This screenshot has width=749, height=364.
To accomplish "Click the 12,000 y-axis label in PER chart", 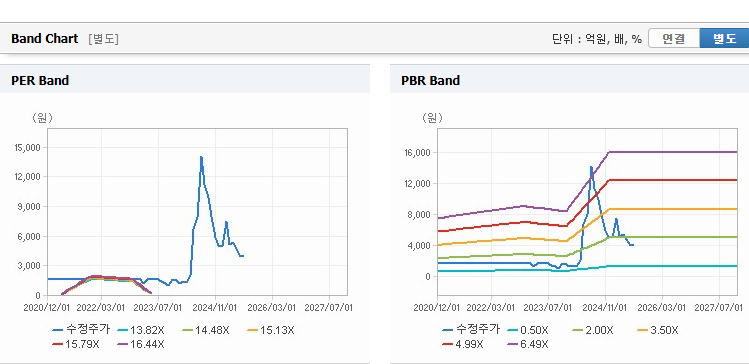I will [28, 177].
